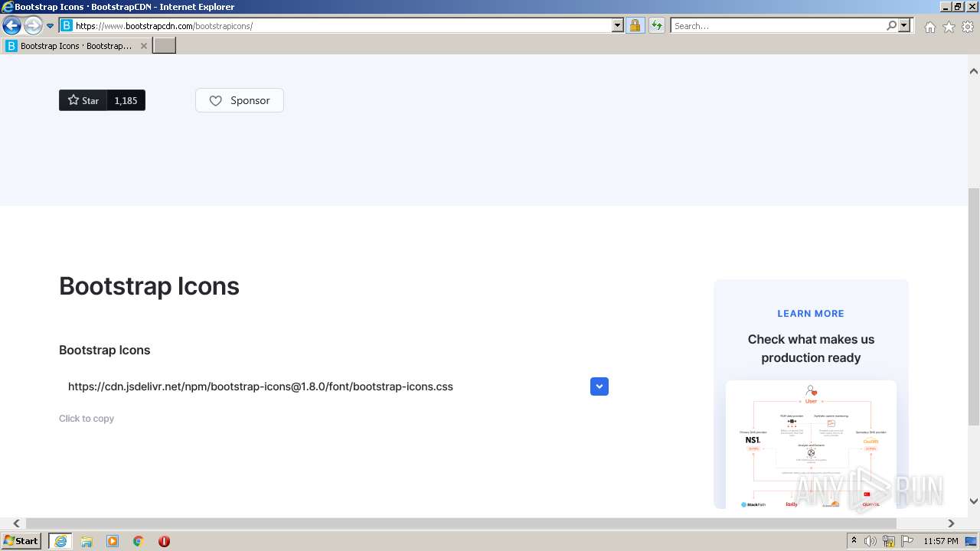980x551 pixels.
Task: Click the Sponsor heart button
Action: (x=240, y=100)
